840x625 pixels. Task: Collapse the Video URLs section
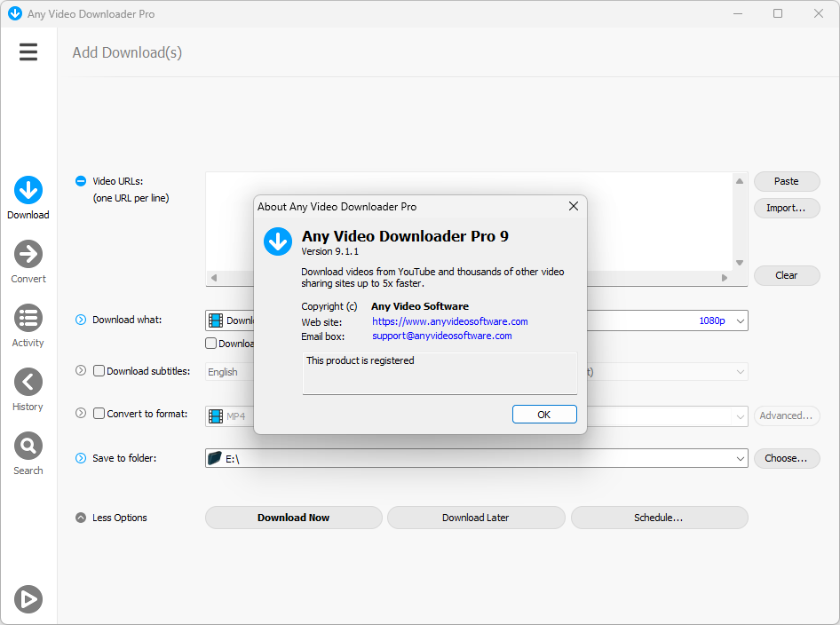80,181
